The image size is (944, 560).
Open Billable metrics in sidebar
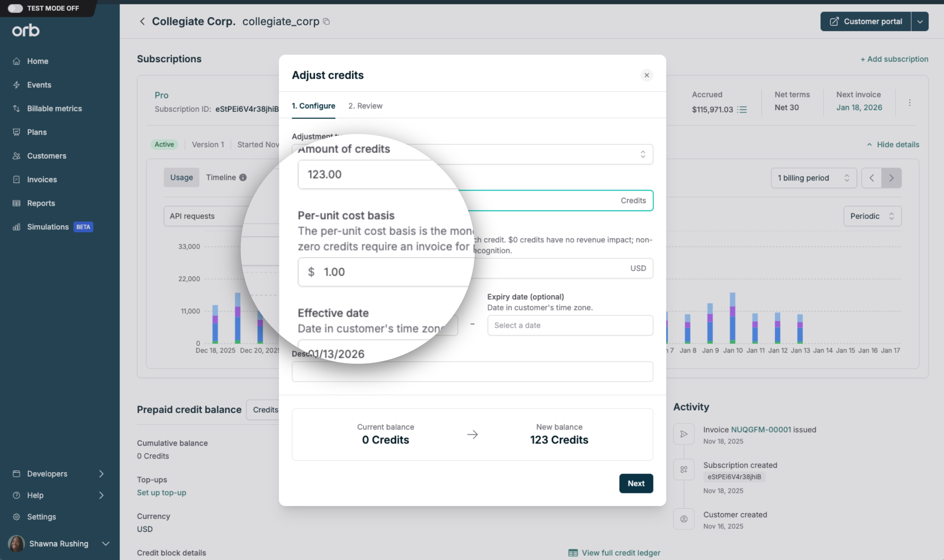tap(54, 108)
